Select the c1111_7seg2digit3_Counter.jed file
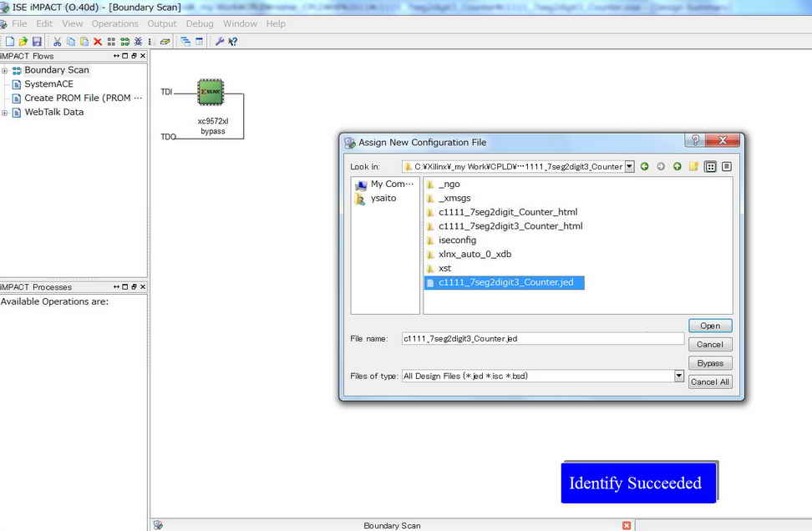 505,282
